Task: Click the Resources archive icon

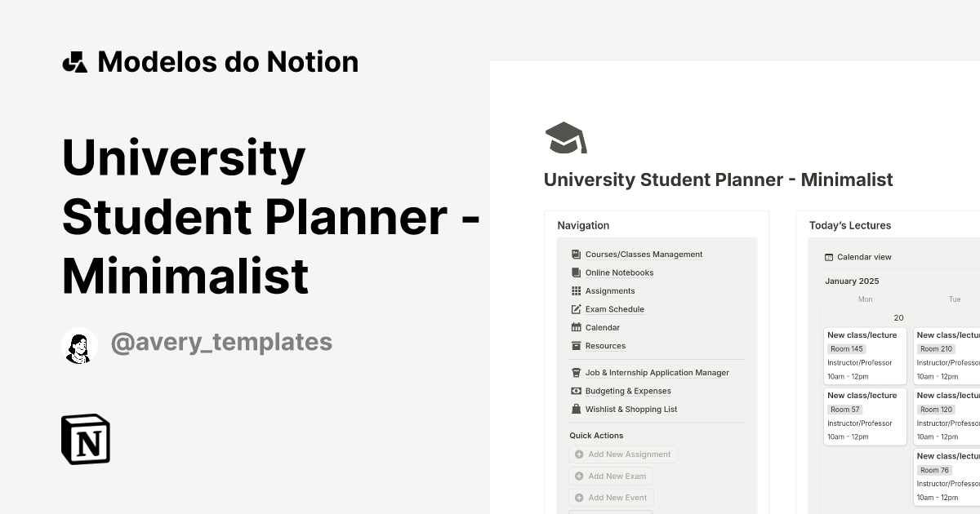Action: (575, 345)
